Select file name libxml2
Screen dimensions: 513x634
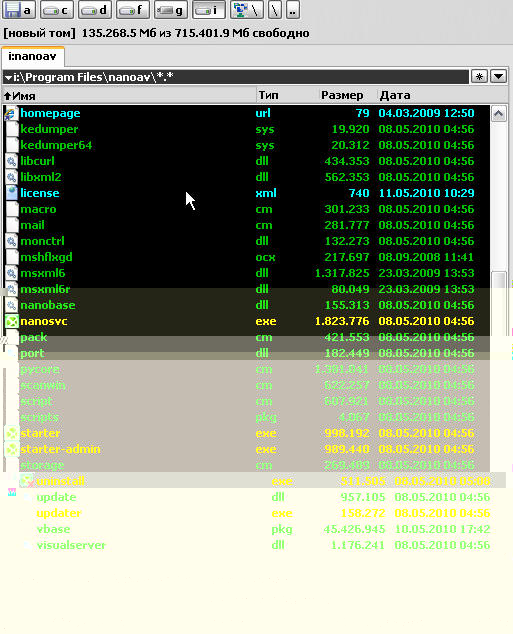[x=41, y=177]
